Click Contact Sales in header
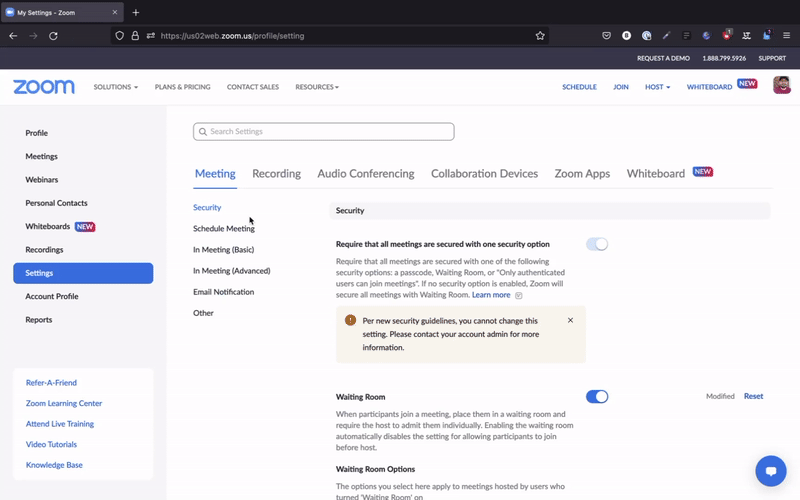Image resolution: width=800 pixels, height=500 pixels. click(x=253, y=87)
